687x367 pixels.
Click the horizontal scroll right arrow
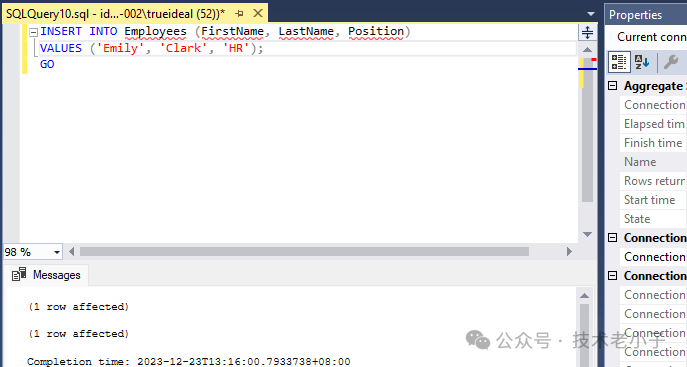569,251
